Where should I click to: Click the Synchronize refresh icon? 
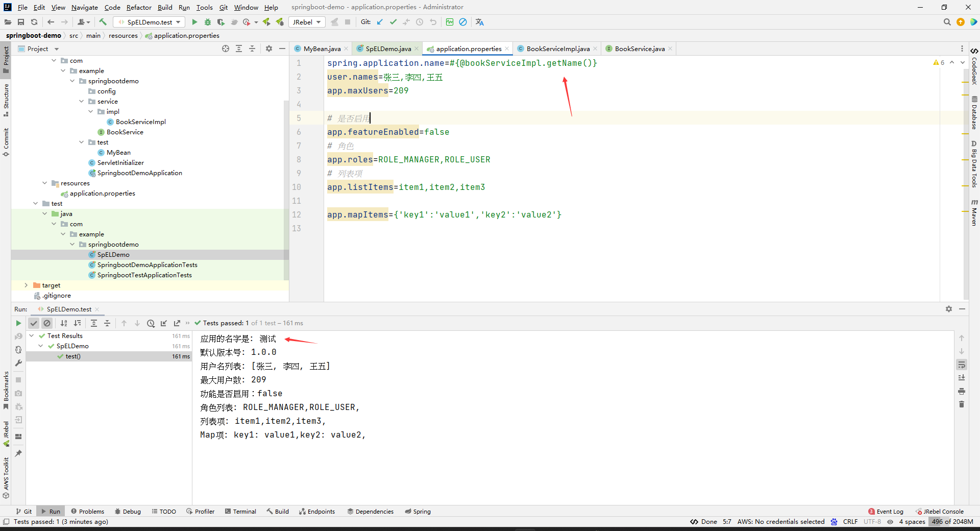pyautogui.click(x=34, y=22)
